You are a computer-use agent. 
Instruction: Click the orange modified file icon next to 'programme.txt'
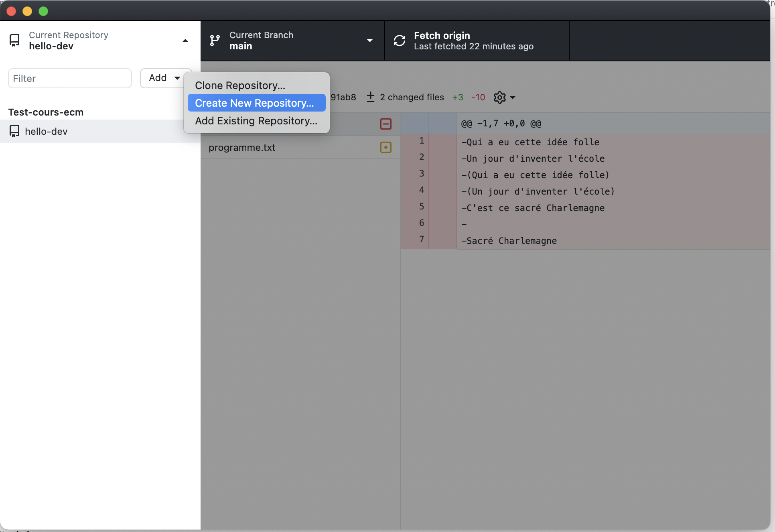386,147
